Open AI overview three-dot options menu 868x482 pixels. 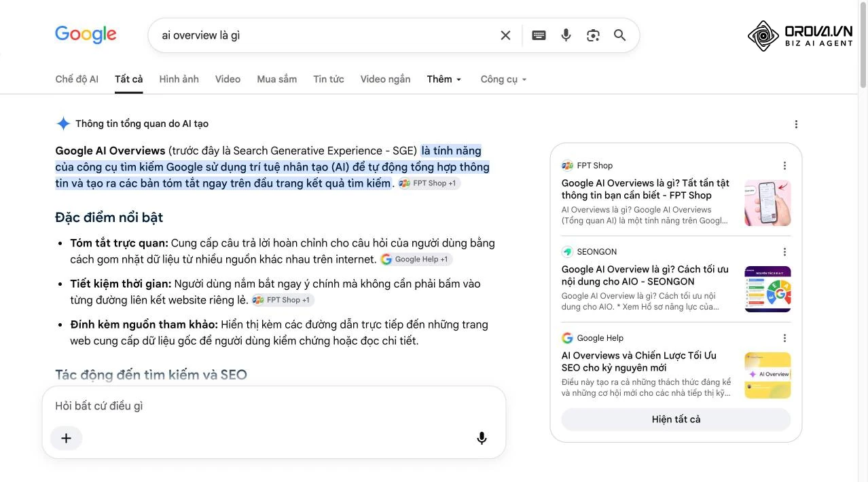[x=796, y=124]
